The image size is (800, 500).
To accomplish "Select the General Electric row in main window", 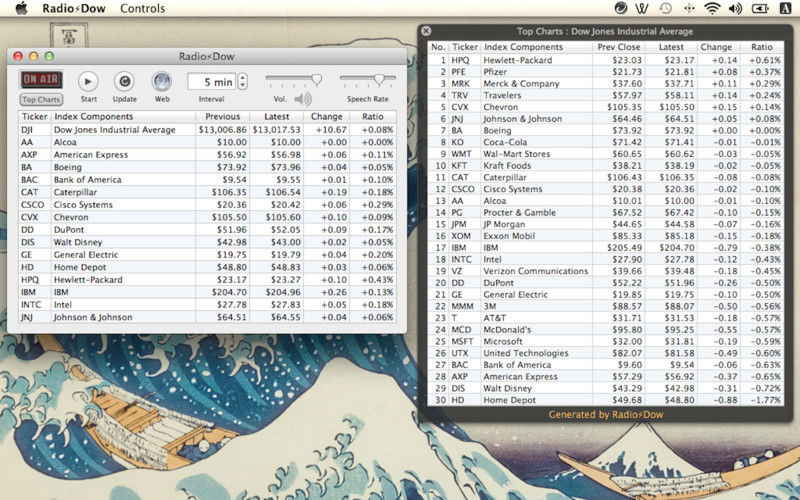I will [207, 255].
